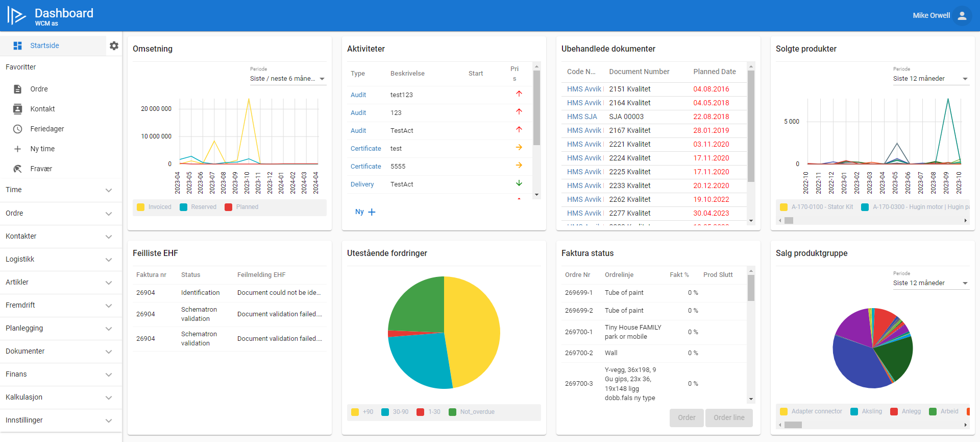Click right scroll arrow in Solgte produkter legend
Image resolution: width=980 pixels, height=442 pixels.
(965, 221)
